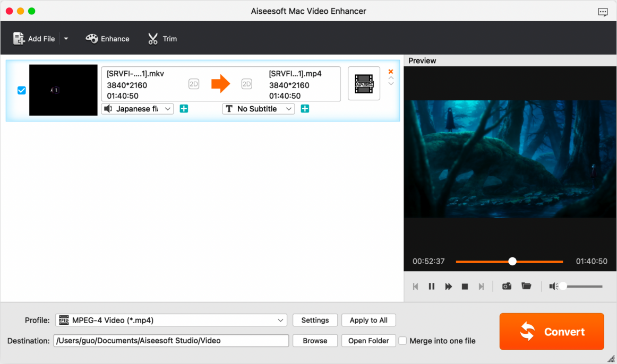
Task: Click the total duration 01:40:50 in preview
Action: pos(592,262)
